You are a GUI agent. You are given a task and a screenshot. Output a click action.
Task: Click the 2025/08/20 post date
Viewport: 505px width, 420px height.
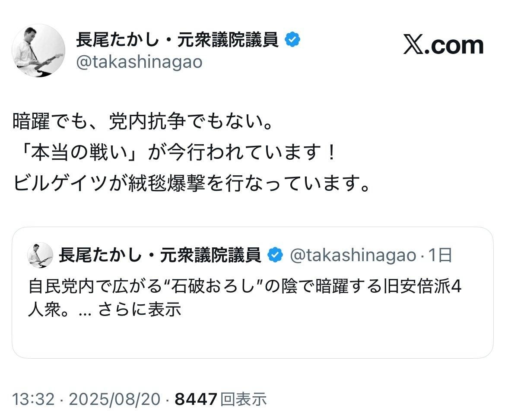click(114, 399)
